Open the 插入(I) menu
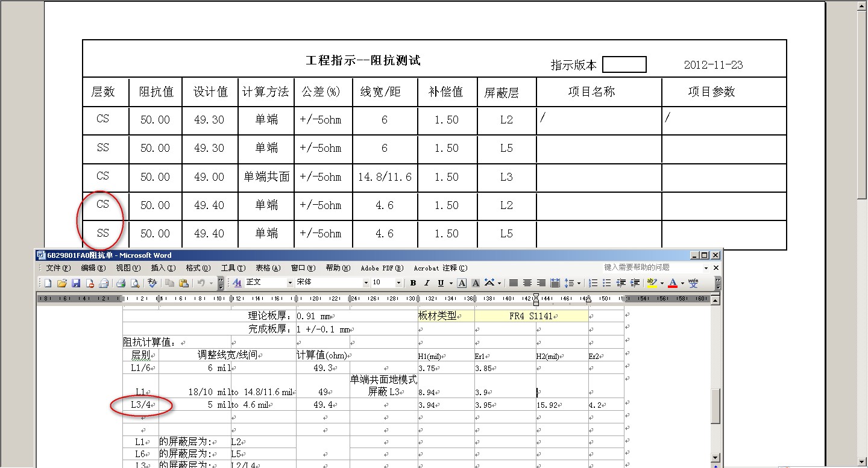Image resolution: width=868 pixels, height=468 pixels. coord(163,268)
